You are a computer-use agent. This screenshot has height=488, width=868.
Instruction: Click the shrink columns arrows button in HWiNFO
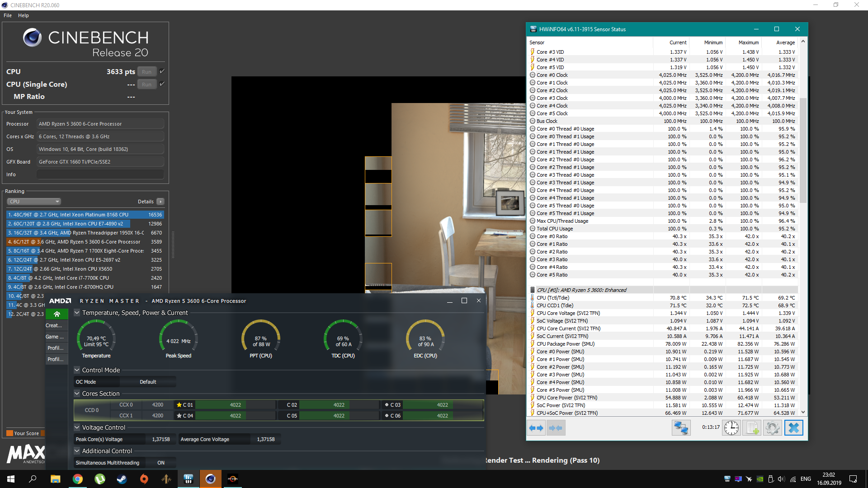(x=556, y=428)
